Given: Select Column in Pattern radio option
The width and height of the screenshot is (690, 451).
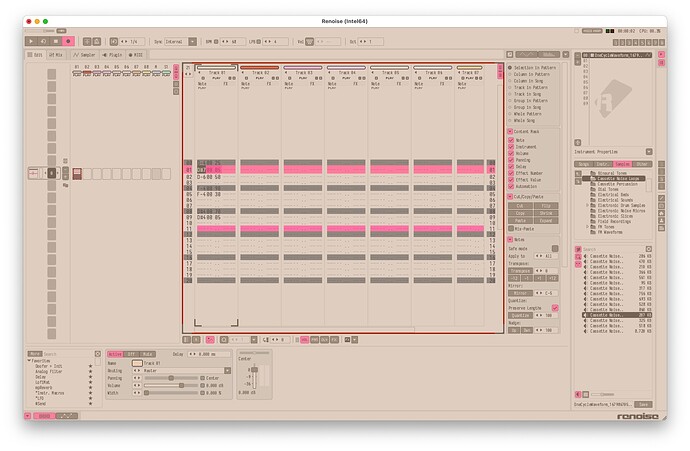Looking at the screenshot, I should 529,74.
